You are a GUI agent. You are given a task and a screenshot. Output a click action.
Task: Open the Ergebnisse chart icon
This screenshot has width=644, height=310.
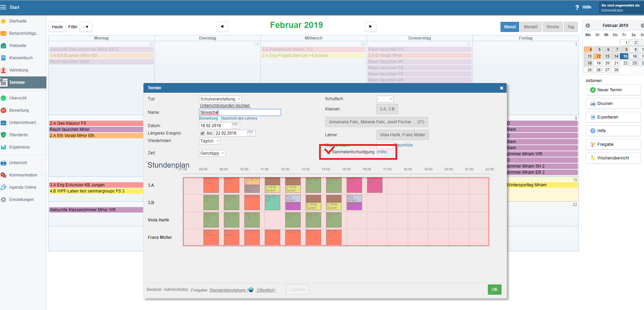click(4, 147)
